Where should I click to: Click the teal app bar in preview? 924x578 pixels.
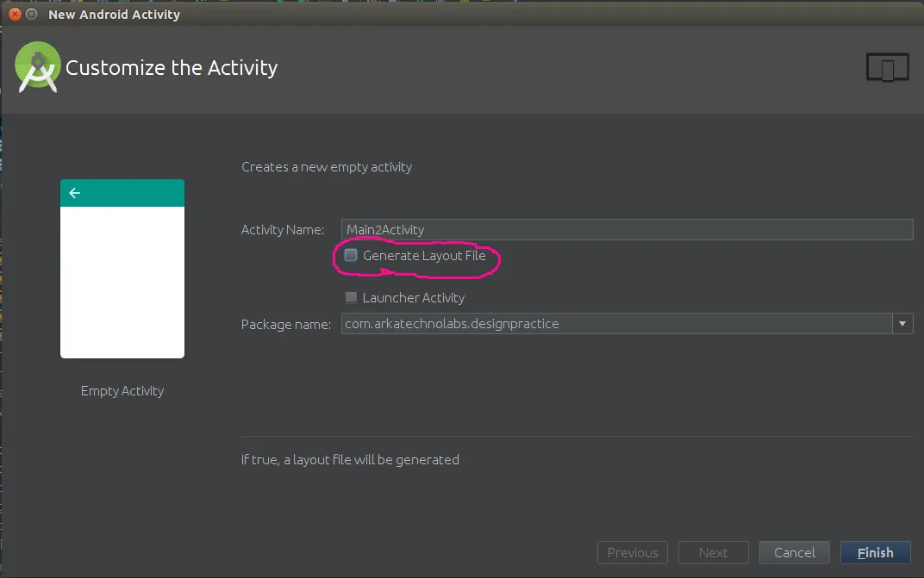(x=122, y=193)
